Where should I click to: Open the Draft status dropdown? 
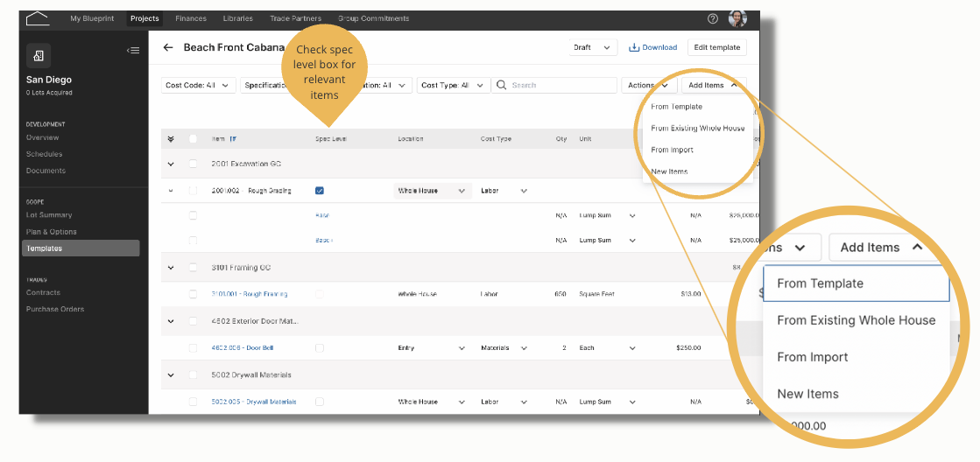coord(593,47)
